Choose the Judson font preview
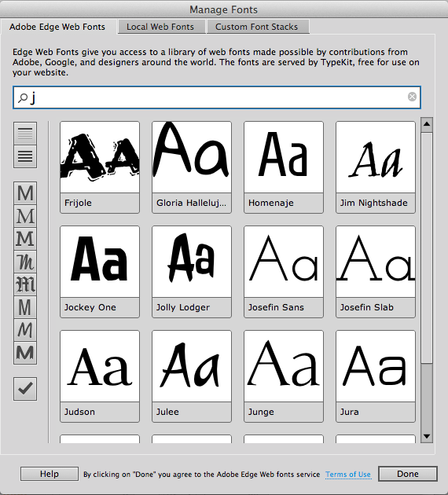Image resolution: width=448 pixels, height=495 pixels. click(x=100, y=366)
